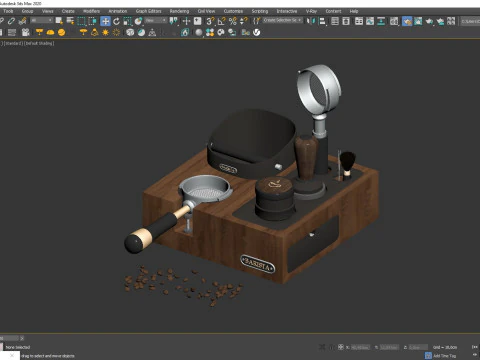Open the [Default Shading] viewport menu
480x360 pixels.
coord(39,43)
